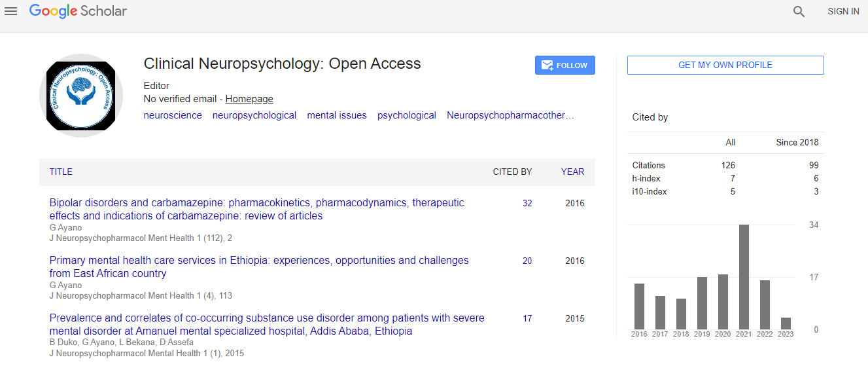Click the search magnifier icon
868x370 pixels.
(x=799, y=11)
